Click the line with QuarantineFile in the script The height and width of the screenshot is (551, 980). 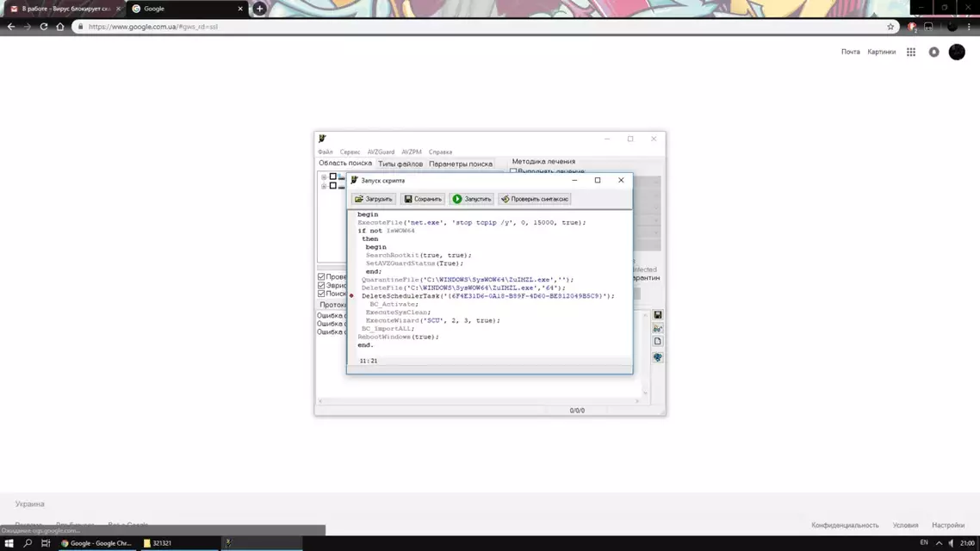point(467,280)
